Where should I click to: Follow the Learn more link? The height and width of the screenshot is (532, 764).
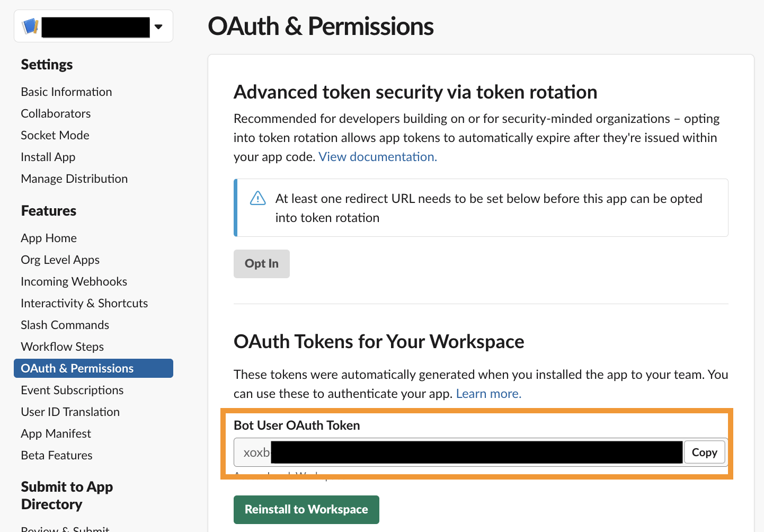(x=488, y=394)
